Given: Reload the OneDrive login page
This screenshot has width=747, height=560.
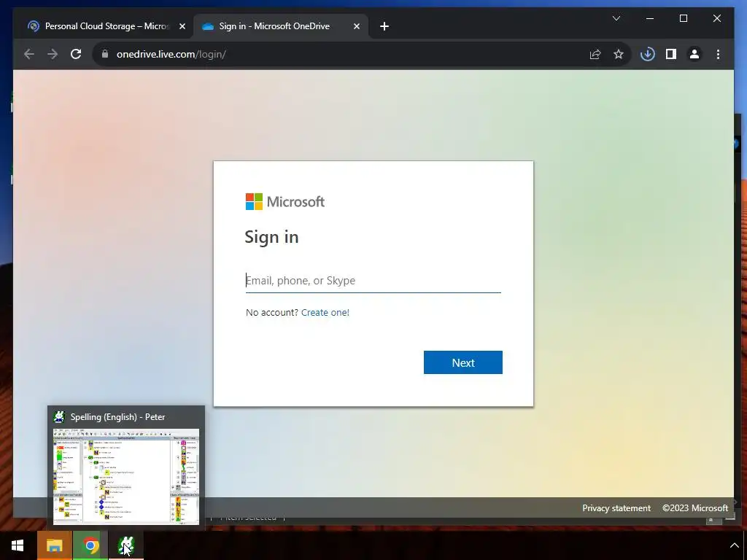Looking at the screenshot, I should pos(76,54).
